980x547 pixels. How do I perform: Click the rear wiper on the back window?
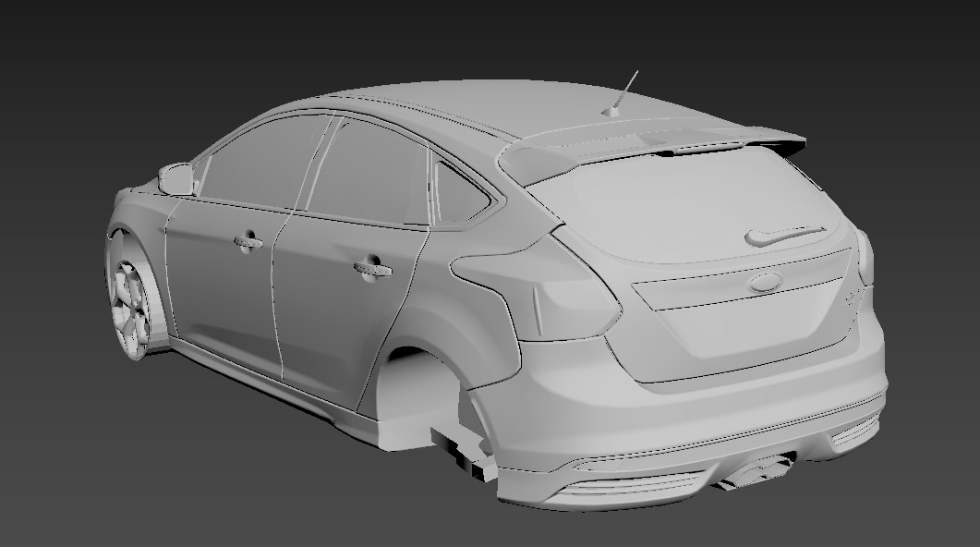[x=781, y=237]
